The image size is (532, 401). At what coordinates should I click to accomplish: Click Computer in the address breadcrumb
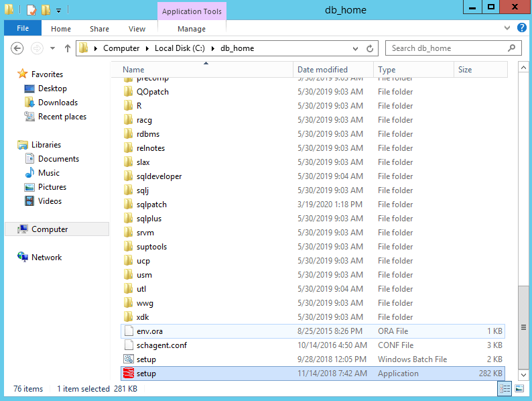coord(121,48)
